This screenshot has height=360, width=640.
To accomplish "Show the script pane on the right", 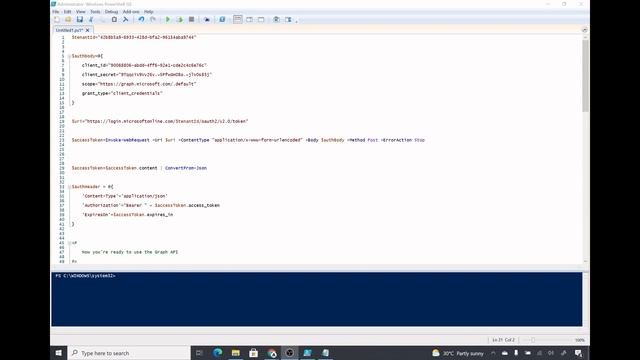I will coord(249,20).
